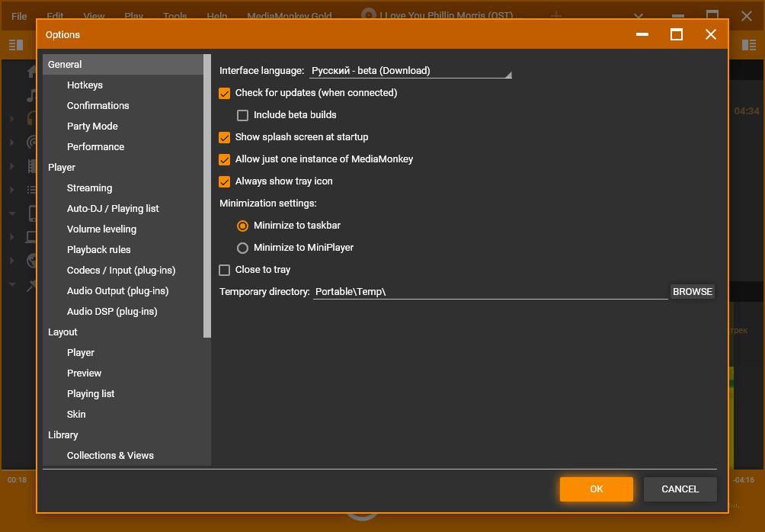Open Codecs / Input (plug-ins) page
Image resolution: width=765 pixels, height=532 pixels.
point(123,270)
